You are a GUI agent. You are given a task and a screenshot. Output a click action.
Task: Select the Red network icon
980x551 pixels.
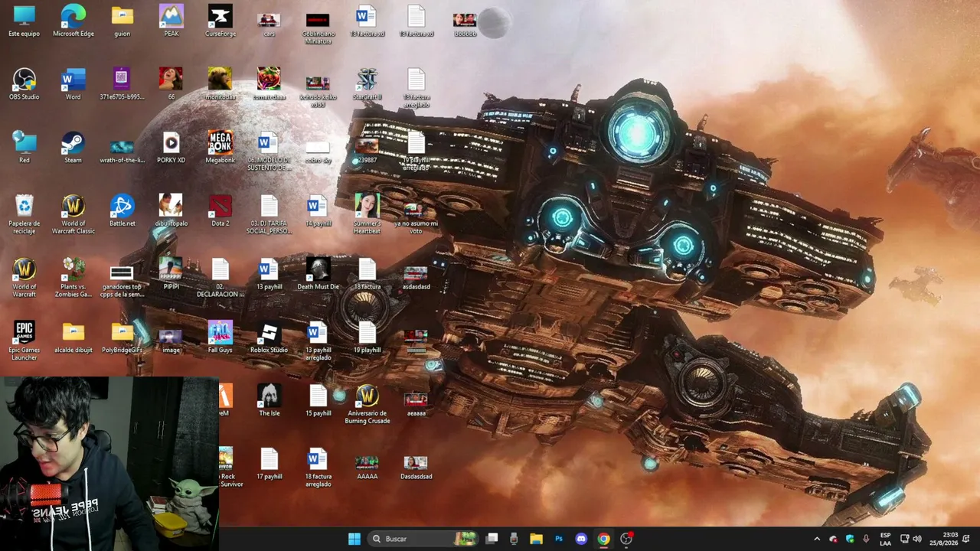pos(24,147)
